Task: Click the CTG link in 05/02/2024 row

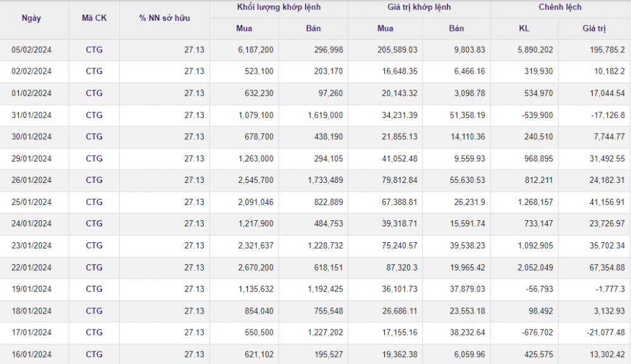Action: point(94,50)
